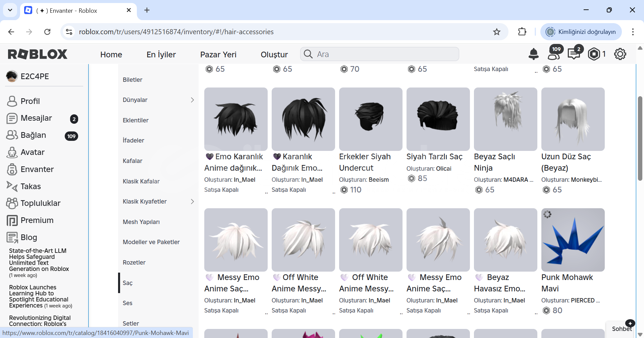Select the Mesh Yapıları category

tap(158, 222)
